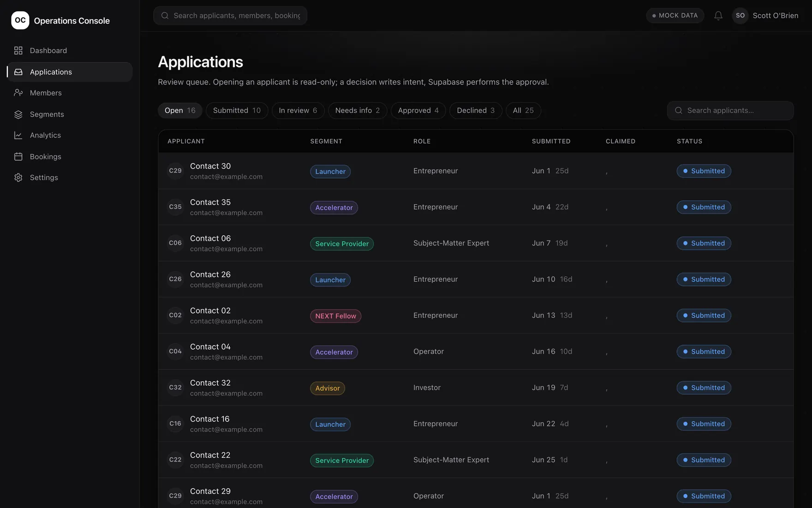Click the Analytics chart icon
The height and width of the screenshot is (508, 812).
(18, 135)
